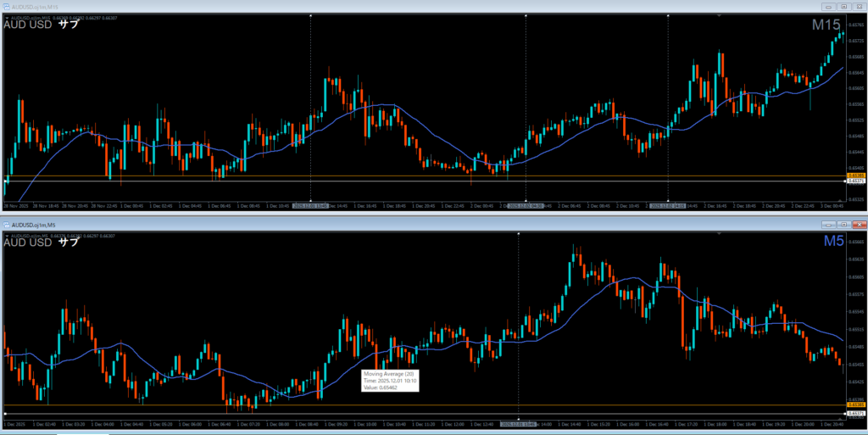Click the 2025.12.01 13:45 vertical line label on M15
Image resolution: width=868 pixels, height=435 pixels.
[x=310, y=205]
